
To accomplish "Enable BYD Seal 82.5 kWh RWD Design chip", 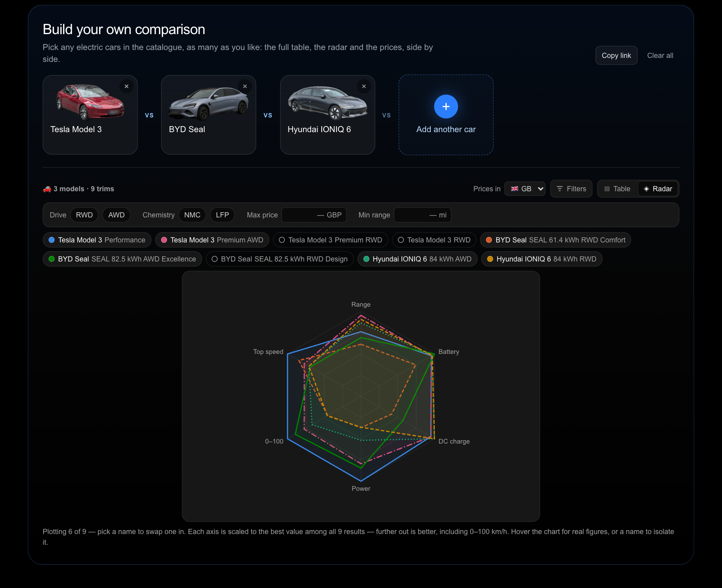I will click(280, 259).
